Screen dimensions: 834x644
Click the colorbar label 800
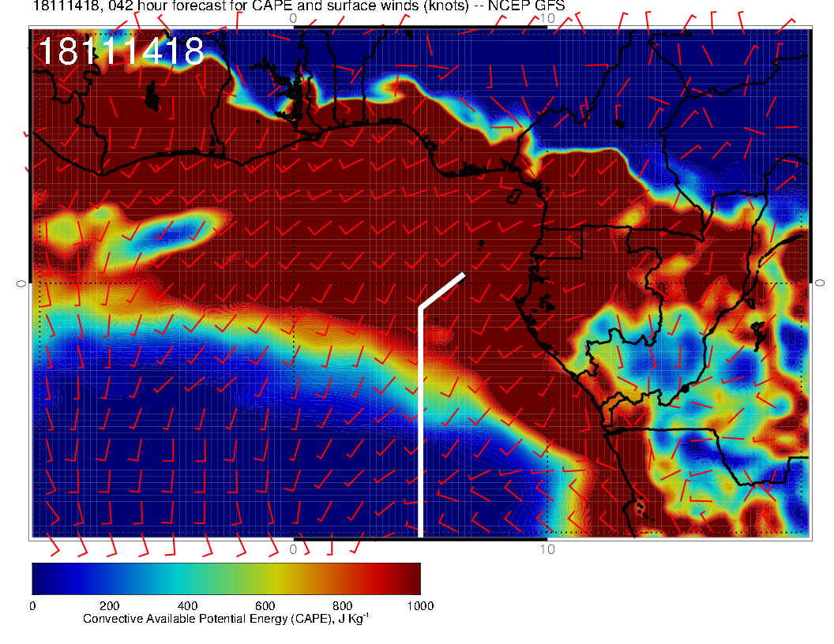tap(343, 606)
